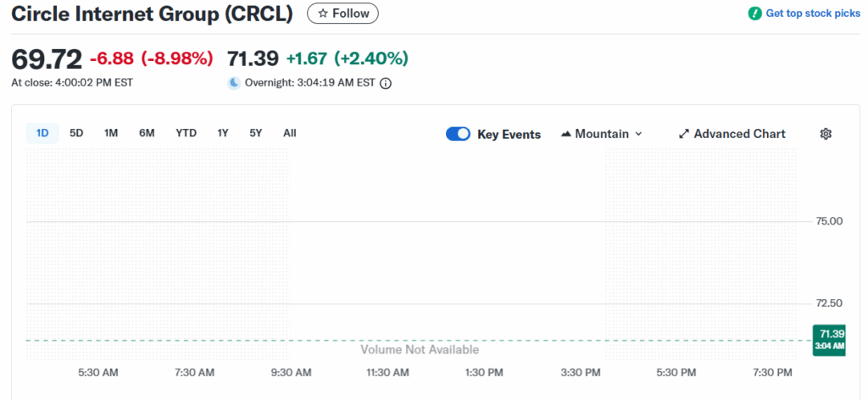Open the chart settings gear icon

point(826,134)
